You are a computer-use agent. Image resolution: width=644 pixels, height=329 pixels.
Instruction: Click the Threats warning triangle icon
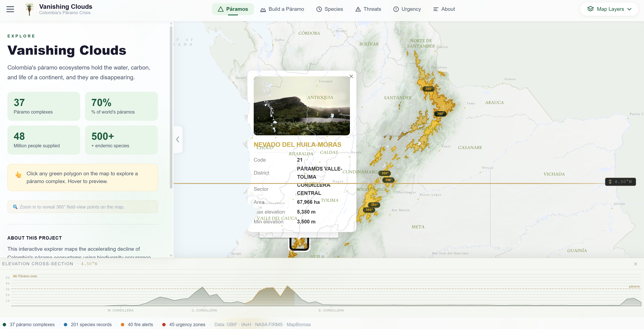coord(358,9)
